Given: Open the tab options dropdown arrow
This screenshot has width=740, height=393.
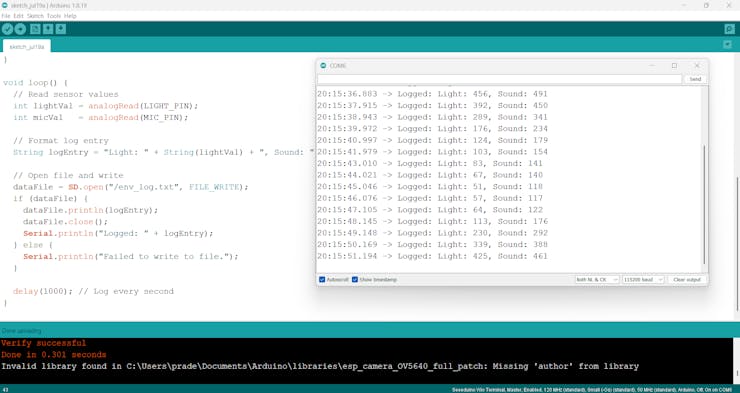Looking at the screenshot, I should 727,45.
